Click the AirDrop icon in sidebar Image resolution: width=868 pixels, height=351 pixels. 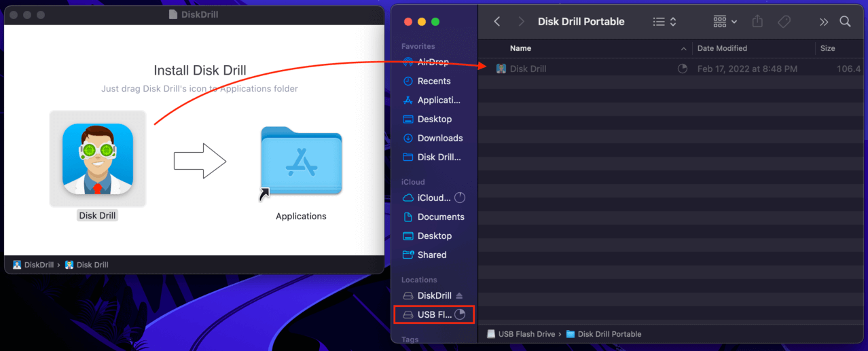pos(408,62)
